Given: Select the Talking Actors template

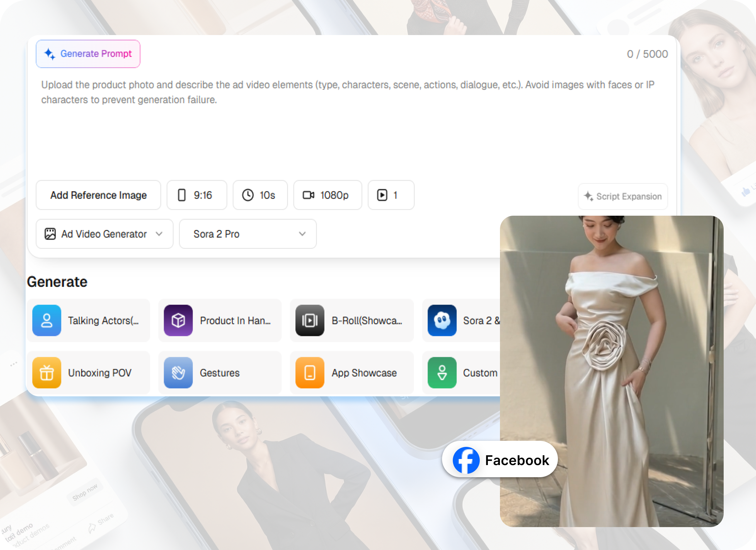Looking at the screenshot, I should click(89, 320).
